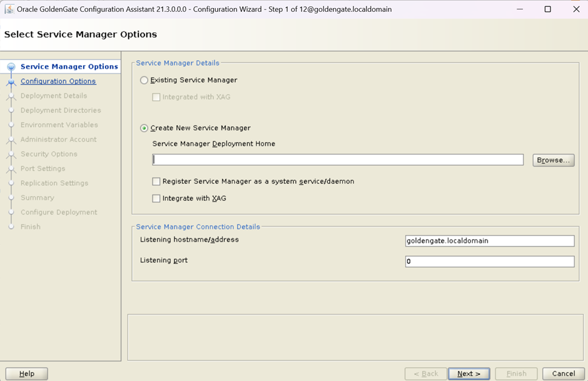Click the Next button to proceed
Screen dimensions: 588x381
pos(469,373)
